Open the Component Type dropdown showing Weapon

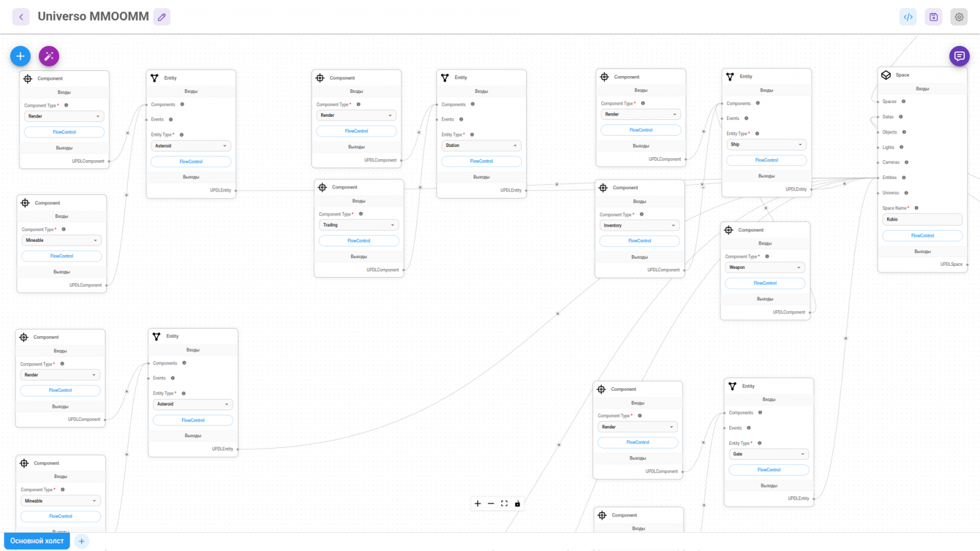[x=765, y=268]
